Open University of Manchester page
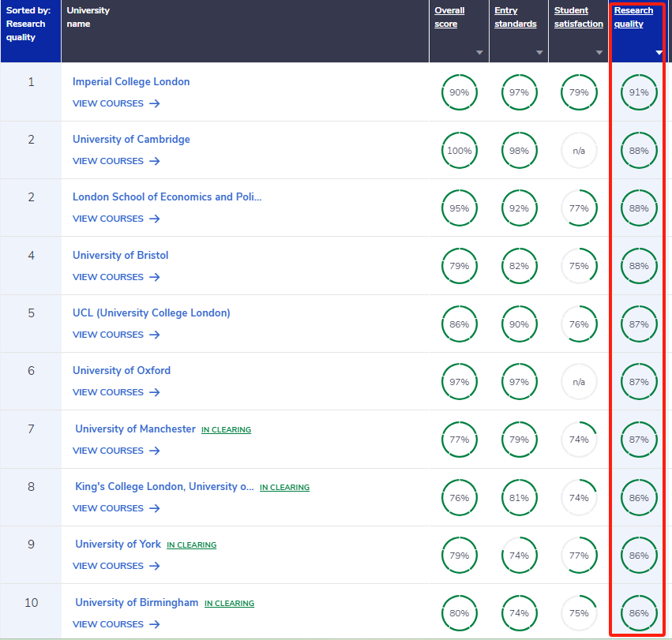The image size is (672, 640). [136, 429]
